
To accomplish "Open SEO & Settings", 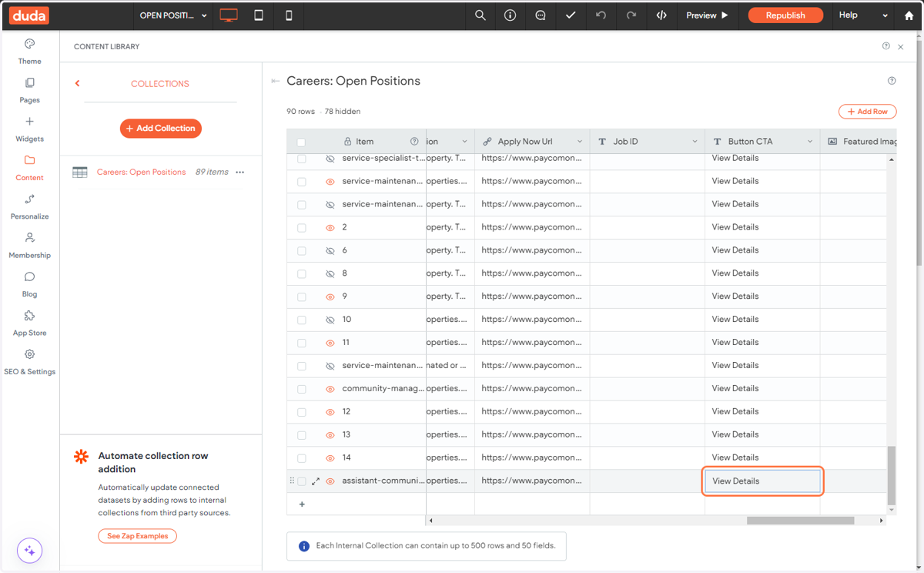I will click(x=29, y=362).
